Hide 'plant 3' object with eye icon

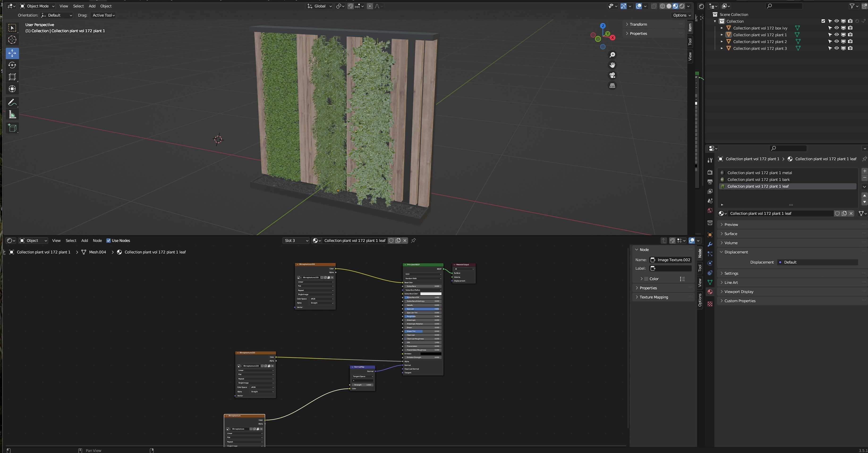point(836,48)
